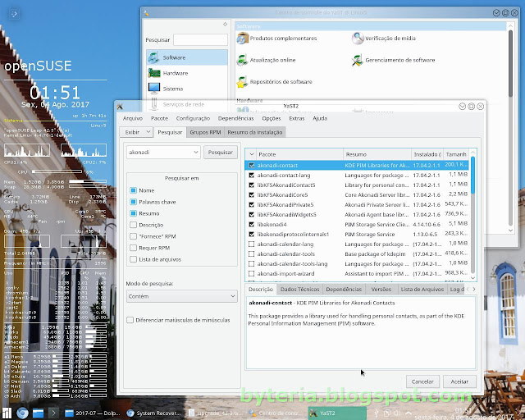Open Repositórios de software star icon

(x=242, y=82)
